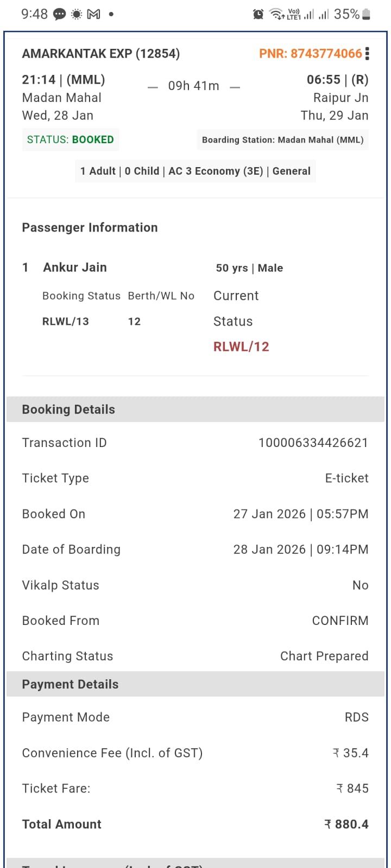Tap the STATUS: BOOKED badge
This screenshot has width=391, height=868.
tap(71, 140)
